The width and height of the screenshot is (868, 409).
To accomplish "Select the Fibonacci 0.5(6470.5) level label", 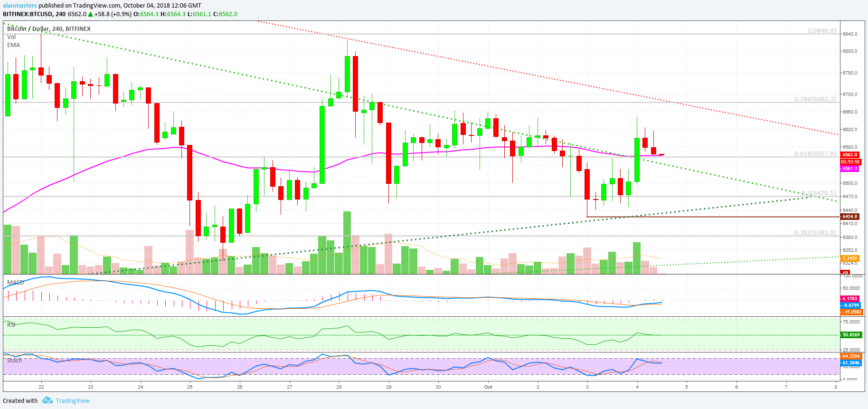I will [819, 193].
